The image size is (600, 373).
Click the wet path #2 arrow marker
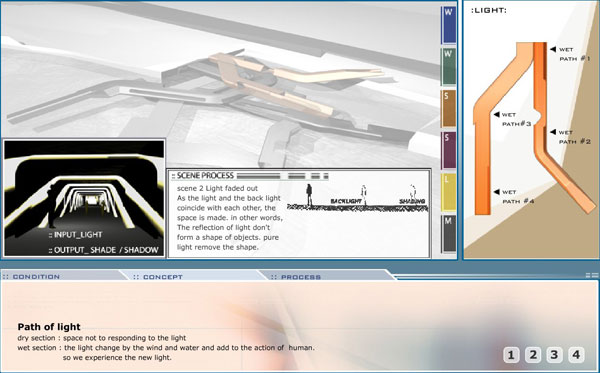tap(553, 132)
